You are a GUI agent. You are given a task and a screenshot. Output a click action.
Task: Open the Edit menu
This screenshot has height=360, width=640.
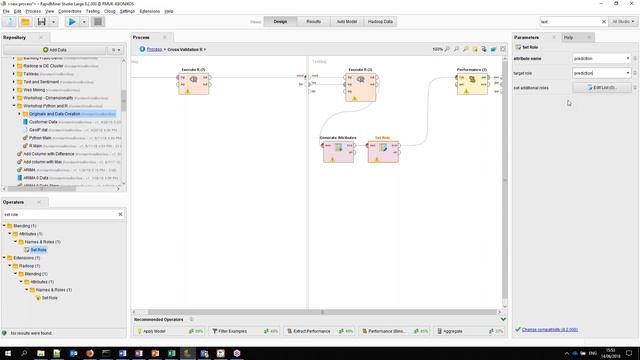click(x=18, y=11)
